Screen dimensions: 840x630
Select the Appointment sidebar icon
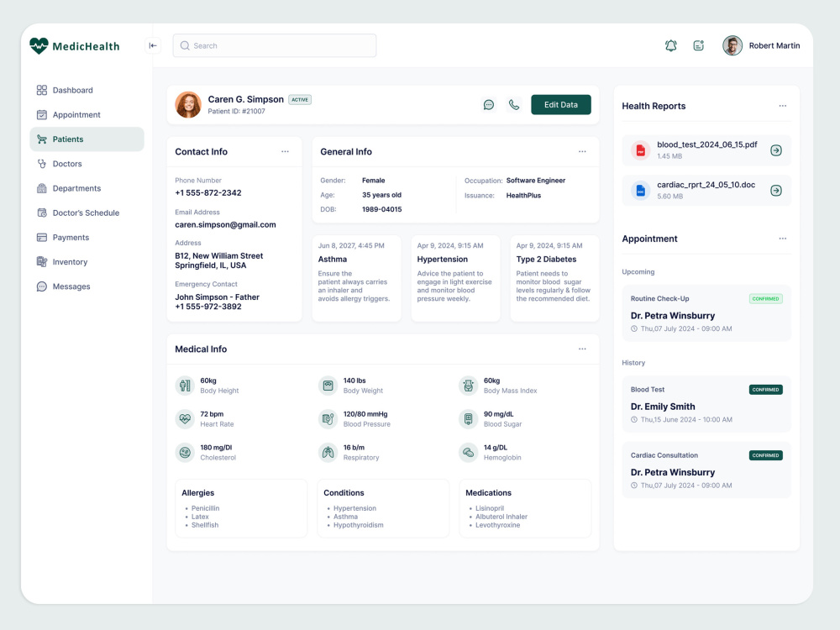point(40,114)
